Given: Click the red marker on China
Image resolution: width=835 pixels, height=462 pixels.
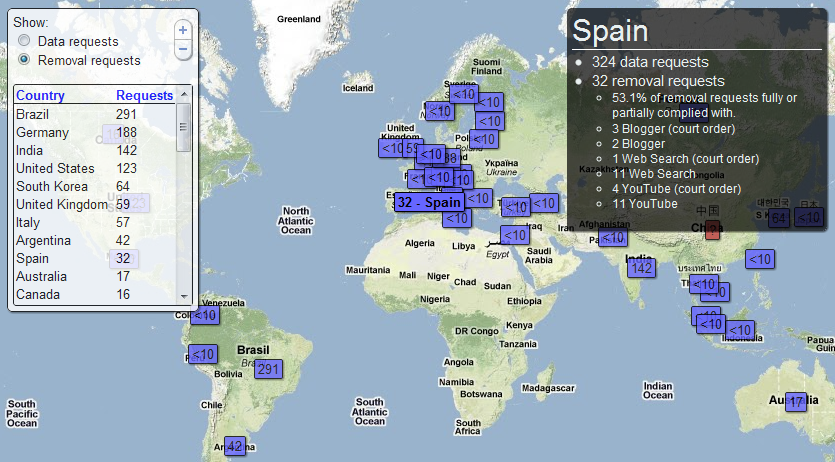Looking at the screenshot, I should click(713, 230).
